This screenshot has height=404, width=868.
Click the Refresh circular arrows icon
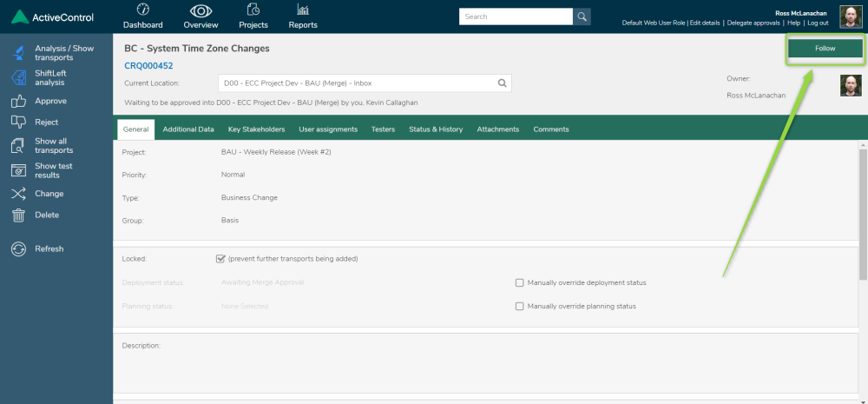pyautogui.click(x=19, y=249)
